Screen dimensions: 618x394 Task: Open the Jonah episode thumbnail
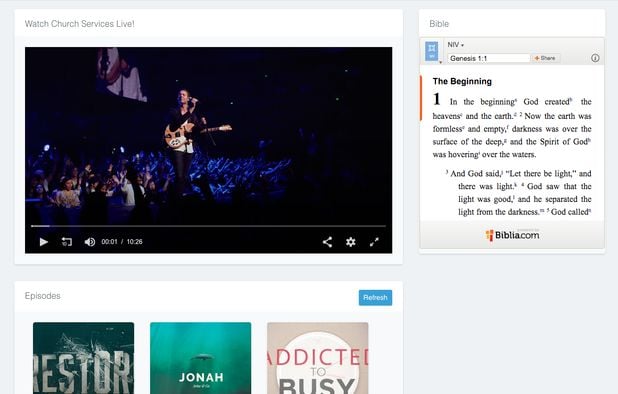coord(200,358)
